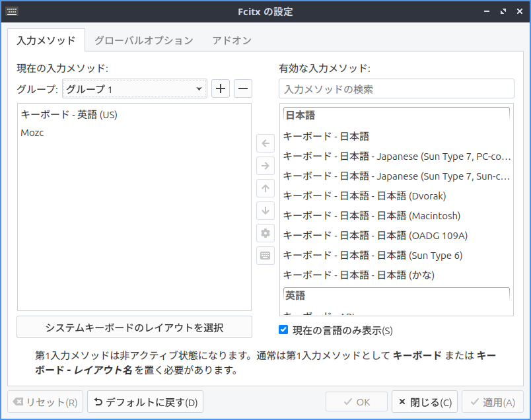Select 日本語 (Dvorak) keyboard entry
The image size is (531, 420).
396,195
